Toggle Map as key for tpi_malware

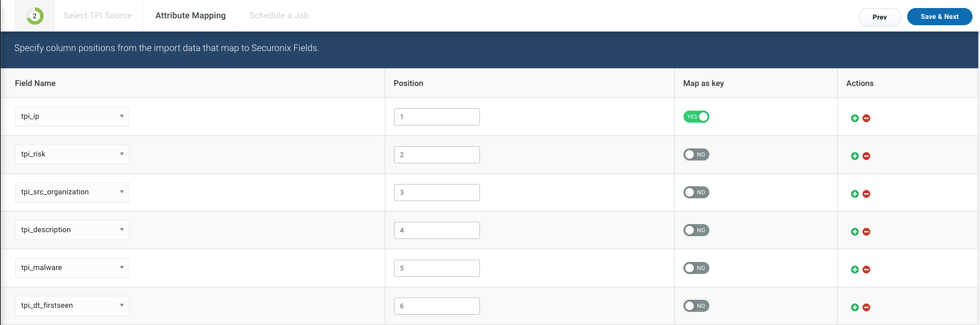coord(696,268)
